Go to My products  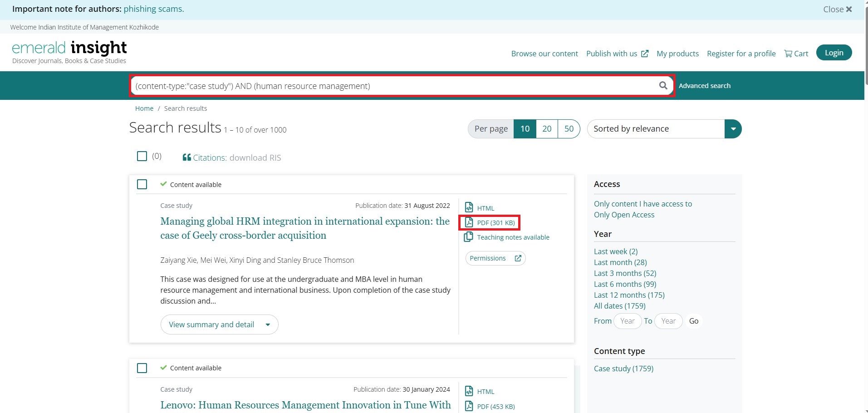coord(677,54)
